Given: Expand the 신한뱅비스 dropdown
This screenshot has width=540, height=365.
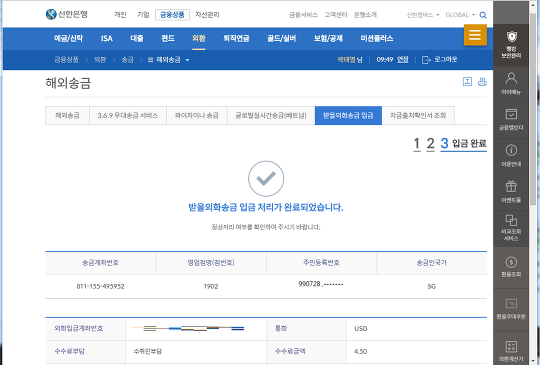Looking at the screenshot, I should tap(423, 15).
